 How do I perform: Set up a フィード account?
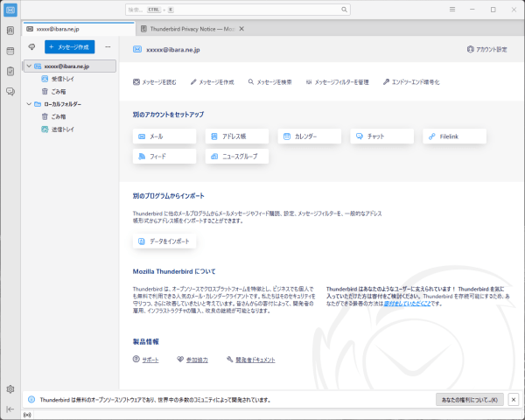(x=164, y=157)
